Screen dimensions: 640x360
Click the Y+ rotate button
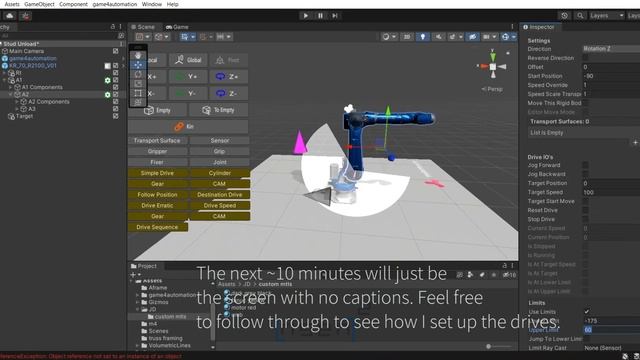point(188,76)
